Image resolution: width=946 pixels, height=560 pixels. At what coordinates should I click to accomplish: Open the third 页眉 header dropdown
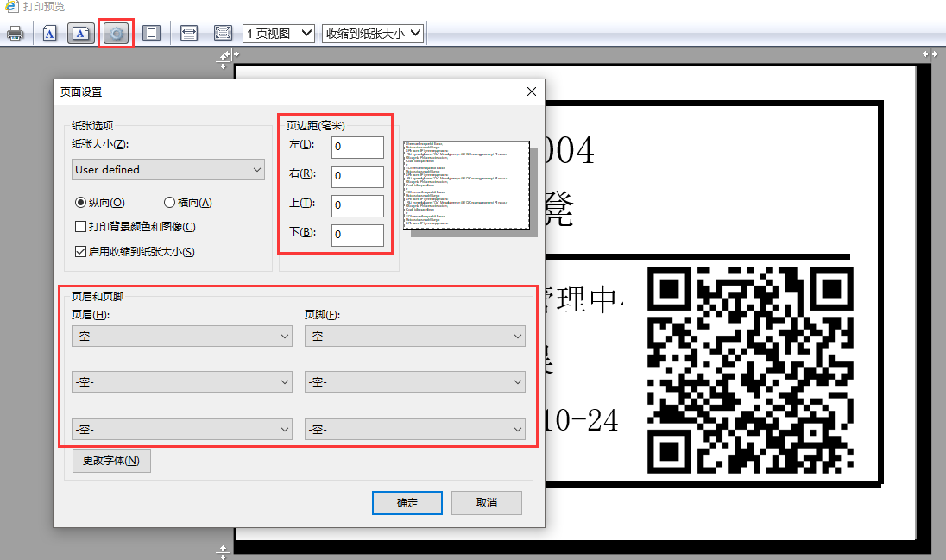coord(182,429)
